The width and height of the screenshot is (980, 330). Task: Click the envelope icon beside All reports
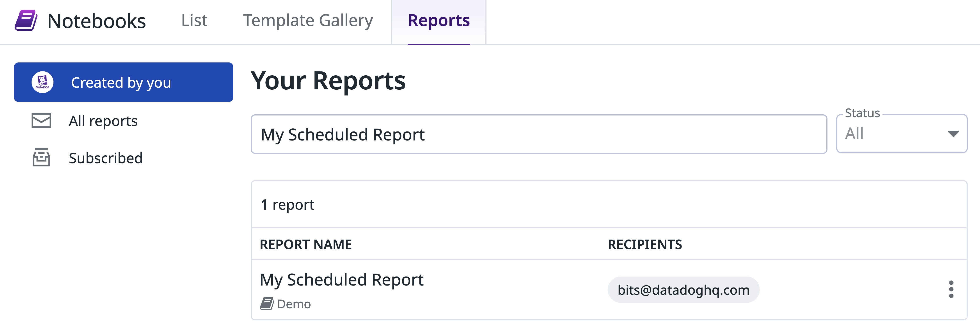pyautogui.click(x=41, y=121)
